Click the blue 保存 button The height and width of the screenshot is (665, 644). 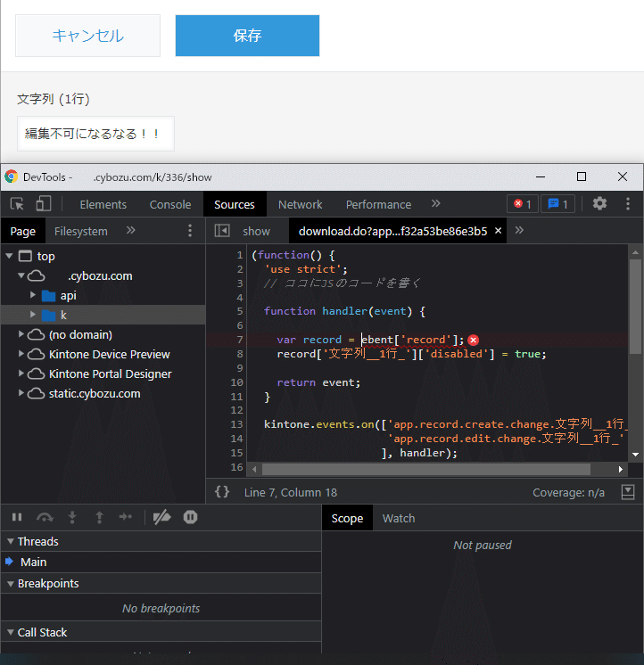[247, 36]
